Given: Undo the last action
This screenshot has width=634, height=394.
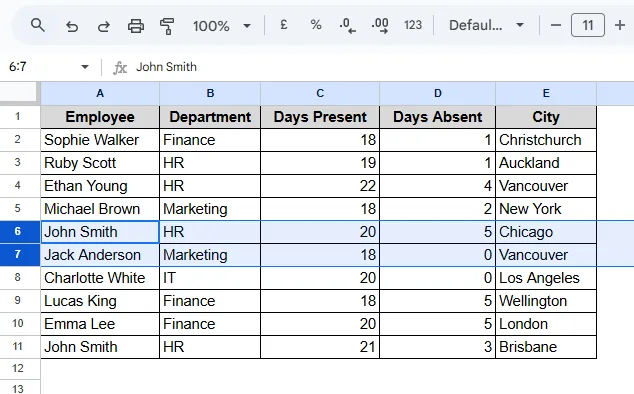Looking at the screenshot, I should tap(72, 26).
